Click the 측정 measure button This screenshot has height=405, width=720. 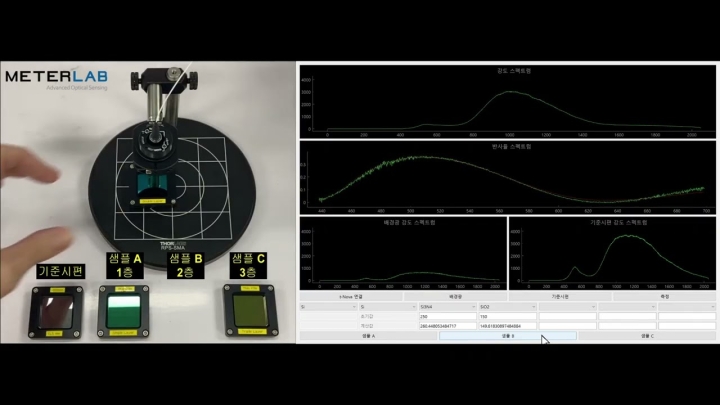[664, 297]
